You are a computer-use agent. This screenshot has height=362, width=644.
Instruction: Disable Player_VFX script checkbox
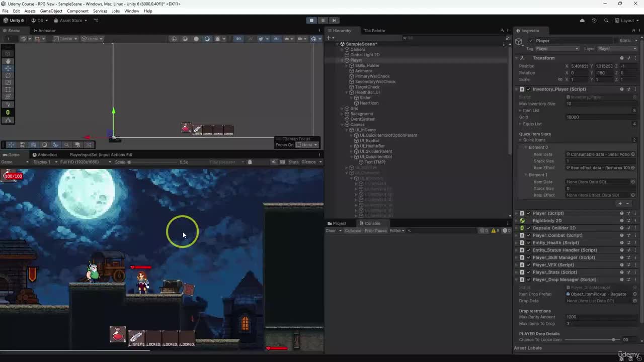pos(528,265)
